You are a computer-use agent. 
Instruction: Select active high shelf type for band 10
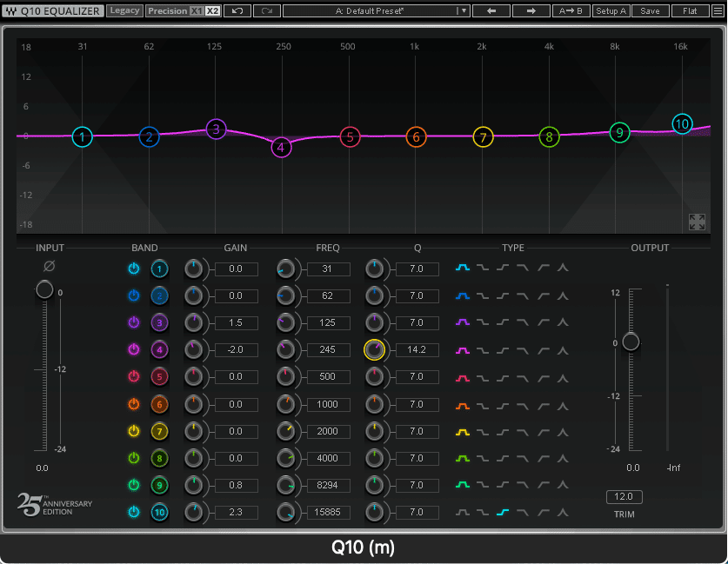coord(503,513)
